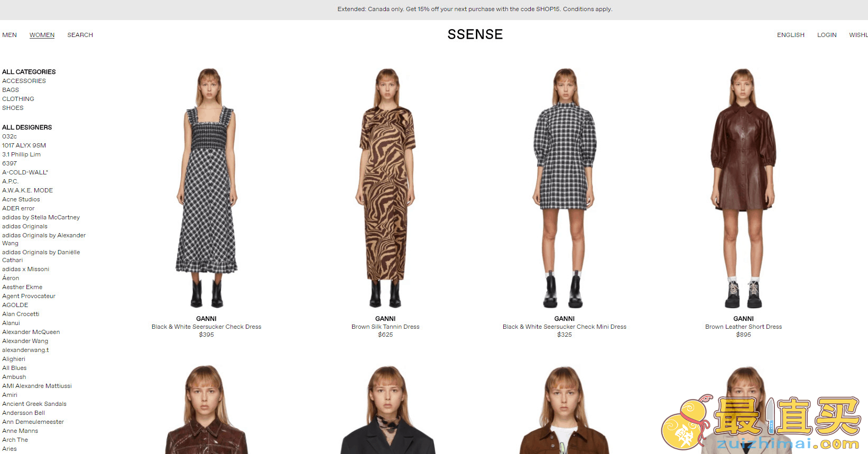Choose designer Alexander Wang
This screenshot has height=454, width=868.
(x=25, y=341)
